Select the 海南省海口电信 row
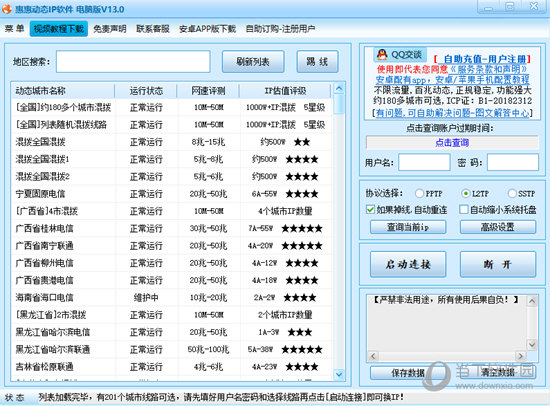 (x=172, y=298)
